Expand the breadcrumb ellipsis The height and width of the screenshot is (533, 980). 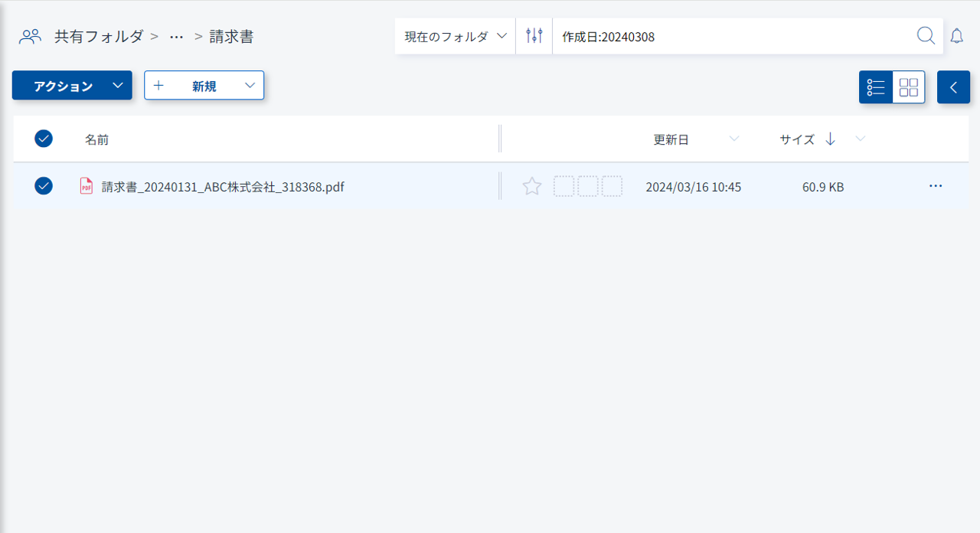pyautogui.click(x=176, y=36)
